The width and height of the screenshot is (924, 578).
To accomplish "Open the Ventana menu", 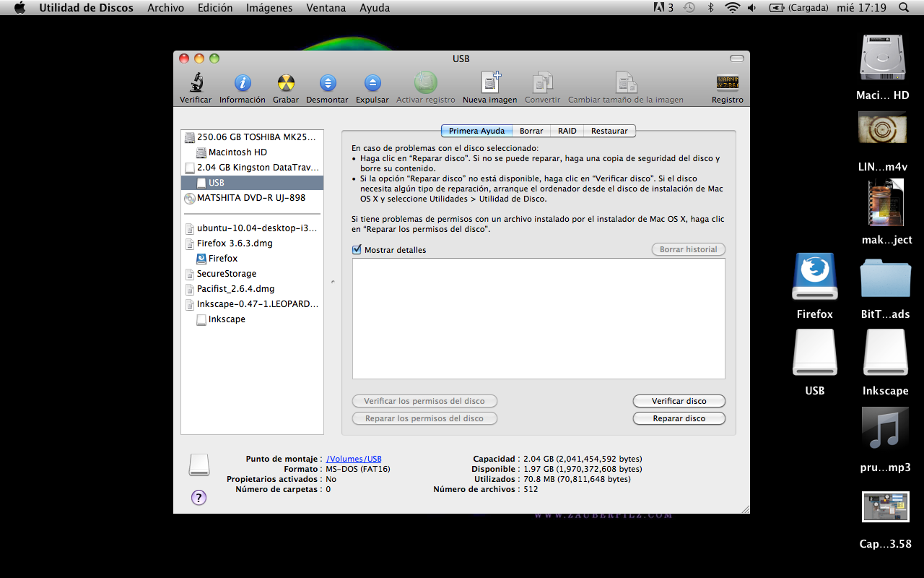I will [326, 8].
